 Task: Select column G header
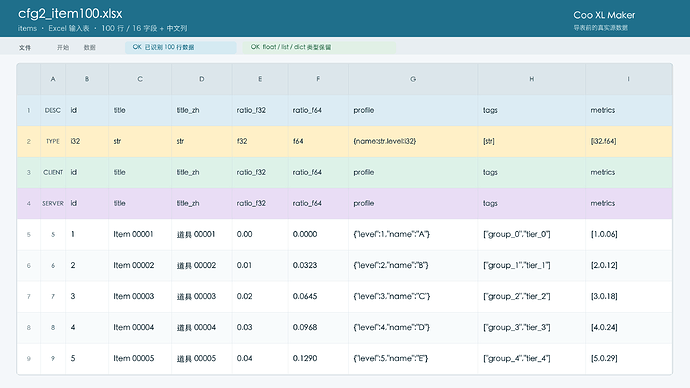pyautogui.click(x=413, y=79)
